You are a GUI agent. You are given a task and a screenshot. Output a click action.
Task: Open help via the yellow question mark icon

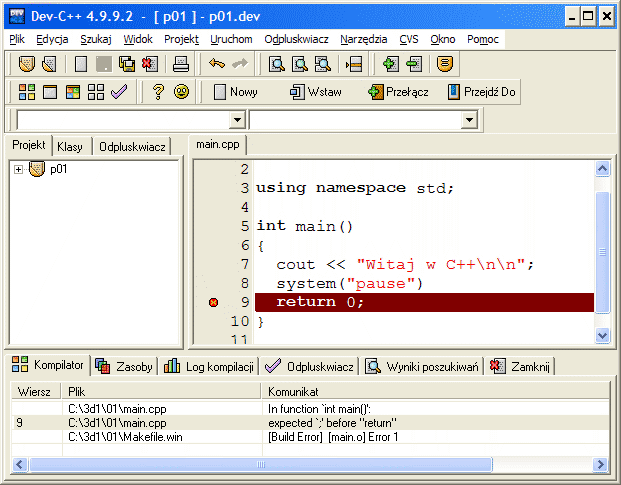pyautogui.click(x=158, y=92)
